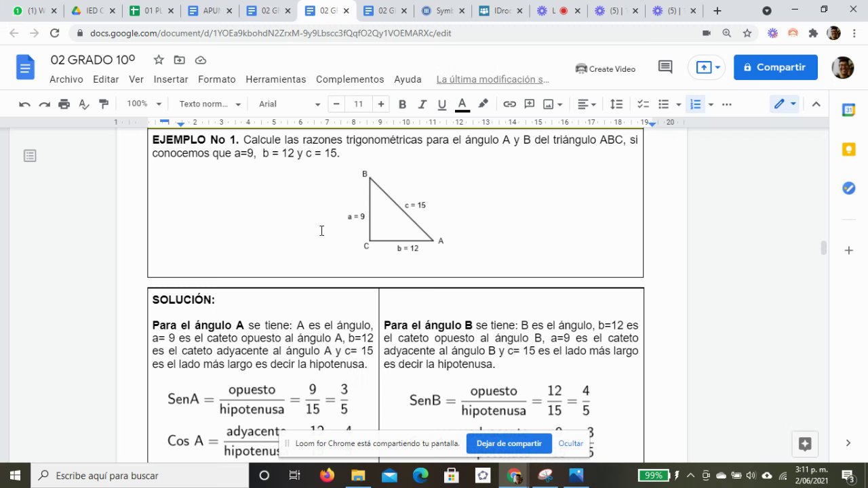
Task: Open the text color picker
Action: (462, 104)
